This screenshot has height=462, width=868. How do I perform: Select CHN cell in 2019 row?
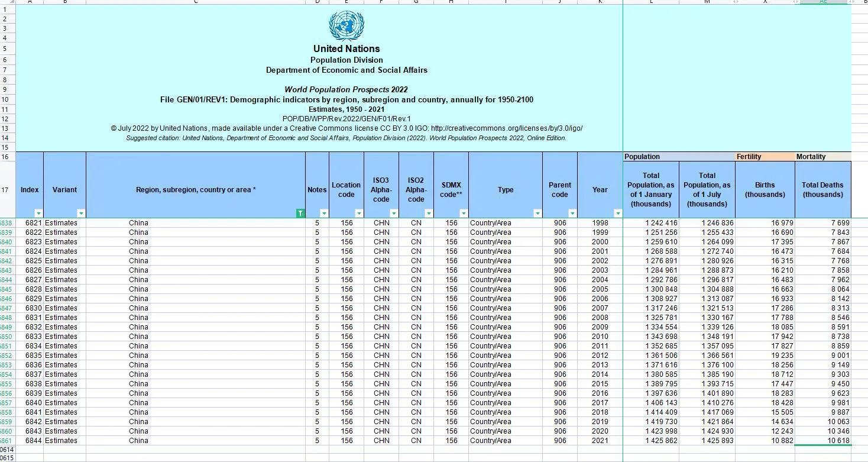coord(381,422)
